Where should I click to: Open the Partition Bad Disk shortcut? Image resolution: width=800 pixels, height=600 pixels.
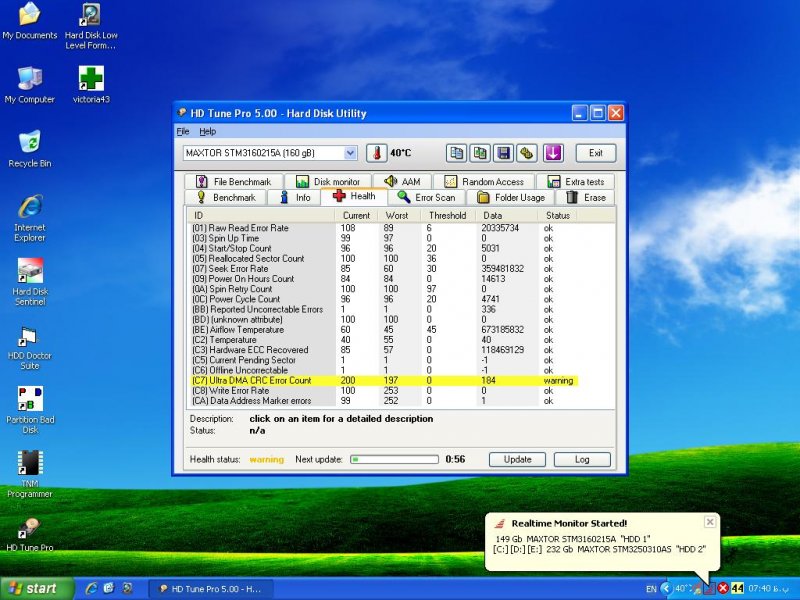[30, 410]
